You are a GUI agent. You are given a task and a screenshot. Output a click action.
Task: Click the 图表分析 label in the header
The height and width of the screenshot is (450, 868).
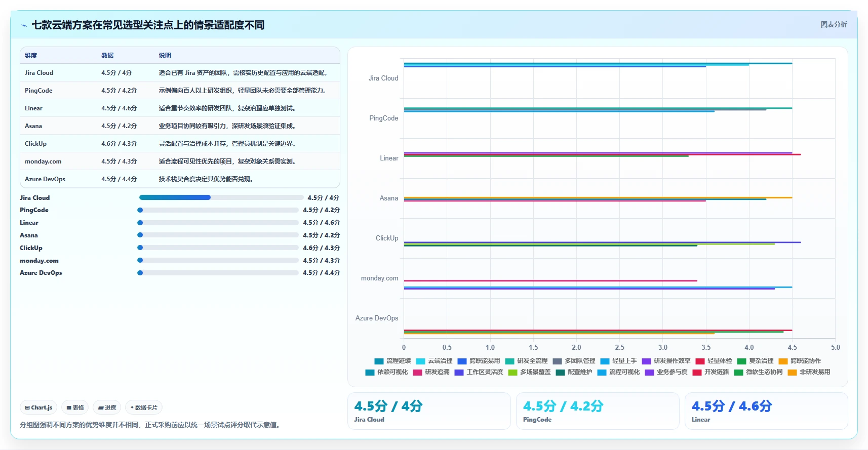834,24
